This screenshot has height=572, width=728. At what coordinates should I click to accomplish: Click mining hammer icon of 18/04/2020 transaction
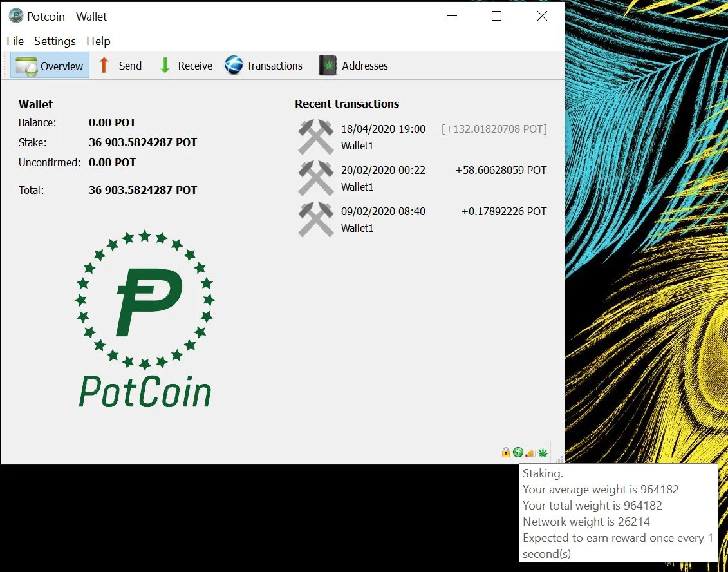point(315,137)
